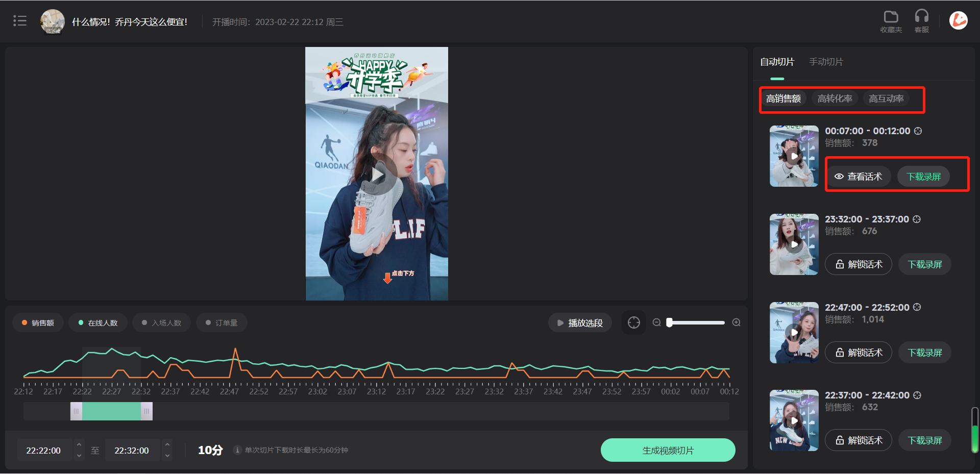Click 查看话术 on the first clip
The height and width of the screenshot is (474, 980).
(859, 176)
